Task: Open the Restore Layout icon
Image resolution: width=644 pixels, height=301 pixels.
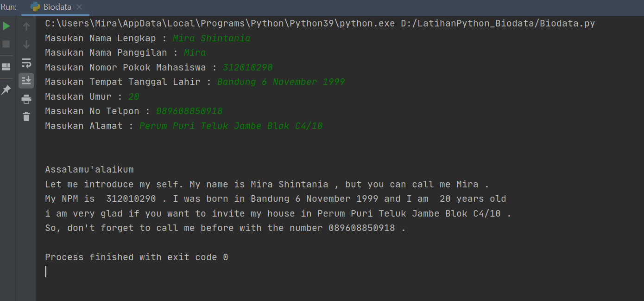Action: click(6, 66)
